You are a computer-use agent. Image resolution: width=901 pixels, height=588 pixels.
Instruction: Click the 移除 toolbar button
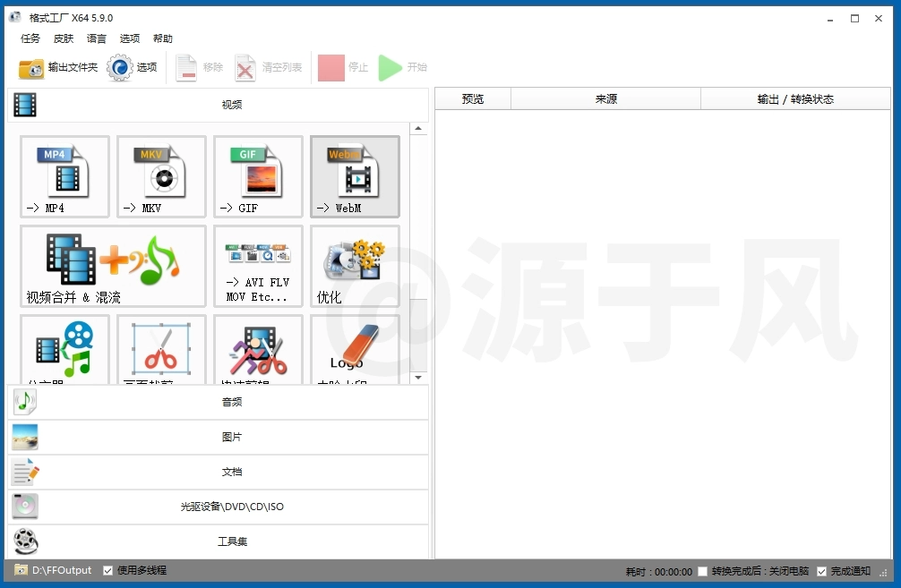pos(199,68)
